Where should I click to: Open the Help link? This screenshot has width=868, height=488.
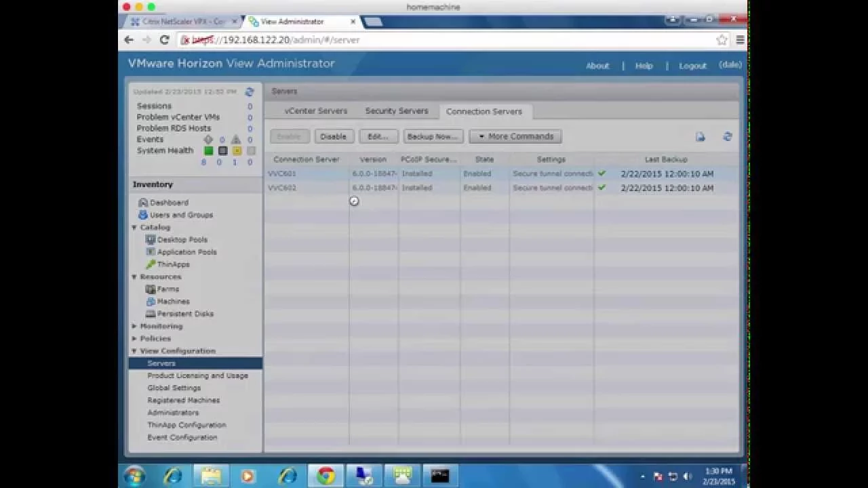coord(644,66)
